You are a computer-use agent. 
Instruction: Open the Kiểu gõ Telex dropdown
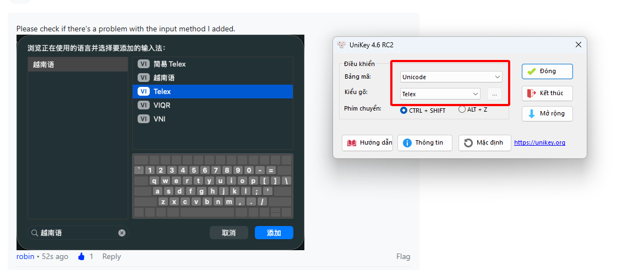tap(440, 94)
